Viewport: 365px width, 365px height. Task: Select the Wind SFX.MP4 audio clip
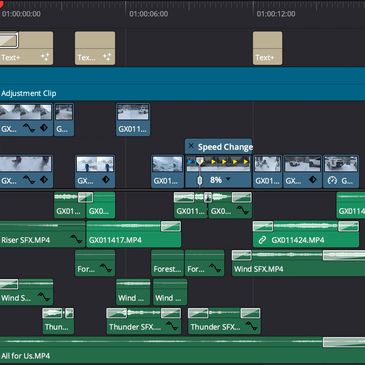point(298,263)
